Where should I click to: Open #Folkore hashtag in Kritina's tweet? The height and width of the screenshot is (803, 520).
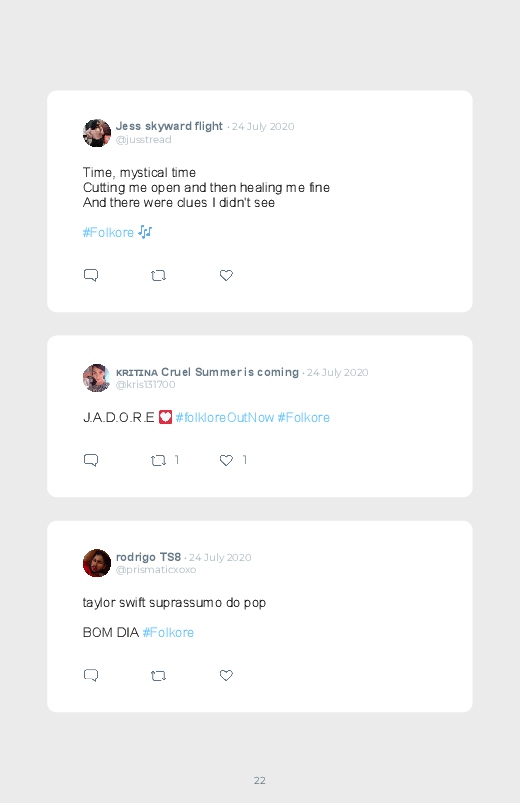[x=303, y=417]
